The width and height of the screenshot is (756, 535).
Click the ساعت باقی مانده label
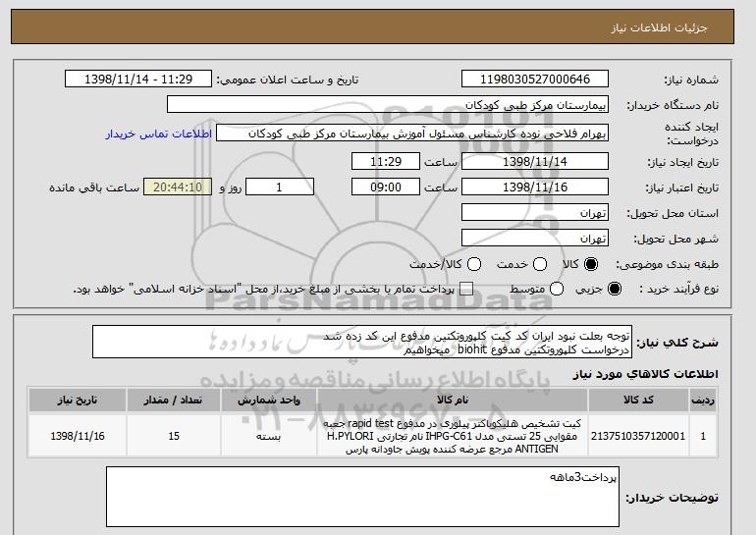pos(94,187)
